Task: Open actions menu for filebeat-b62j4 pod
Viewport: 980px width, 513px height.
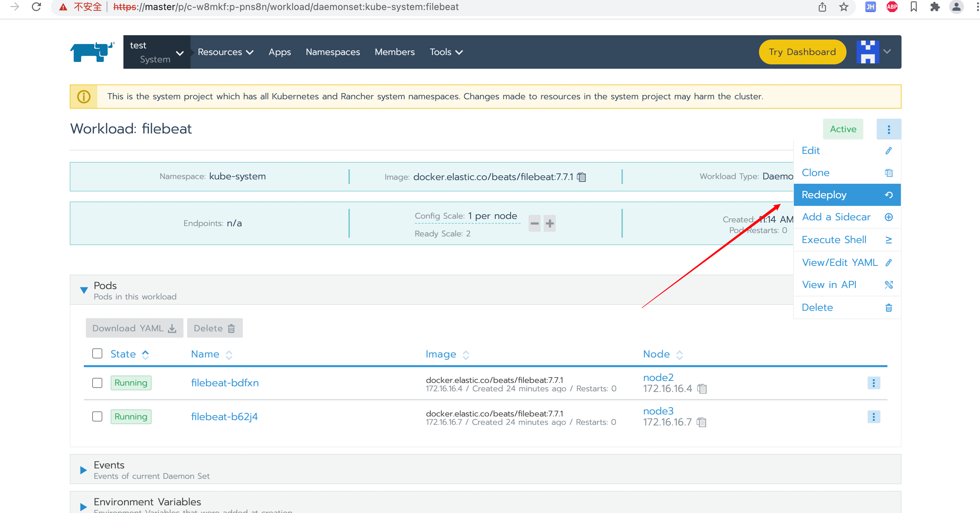Action: coord(873,417)
